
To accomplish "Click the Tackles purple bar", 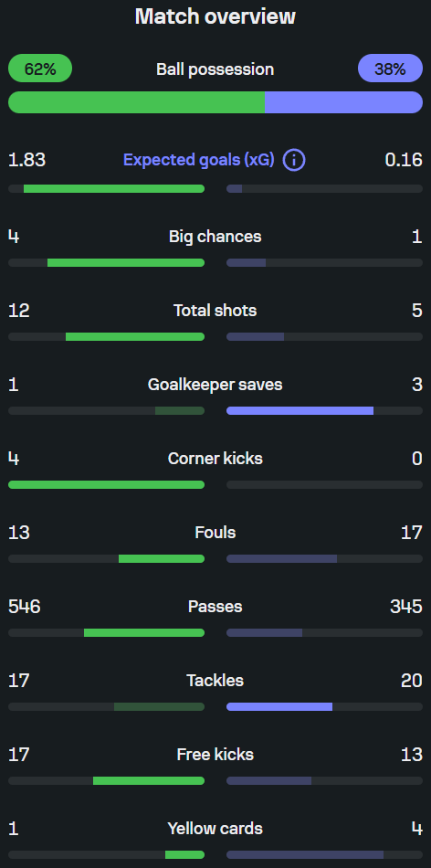I will (x=279, y=707).
